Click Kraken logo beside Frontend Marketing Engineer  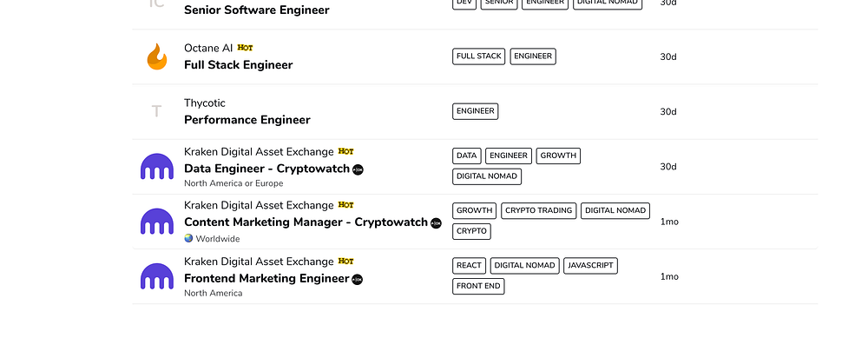[x=157, y=276]
